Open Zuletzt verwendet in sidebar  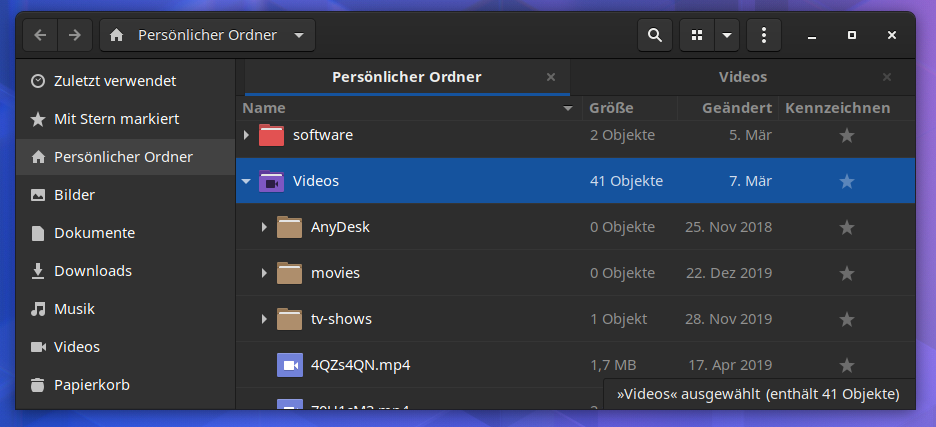pos(114,81)
